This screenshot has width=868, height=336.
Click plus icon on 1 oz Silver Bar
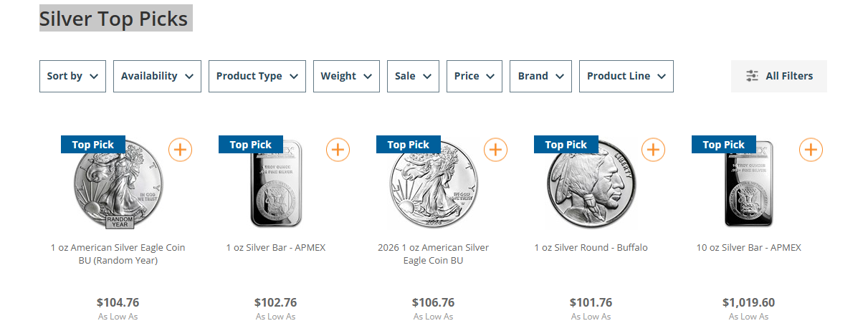[x=338, y=150]
